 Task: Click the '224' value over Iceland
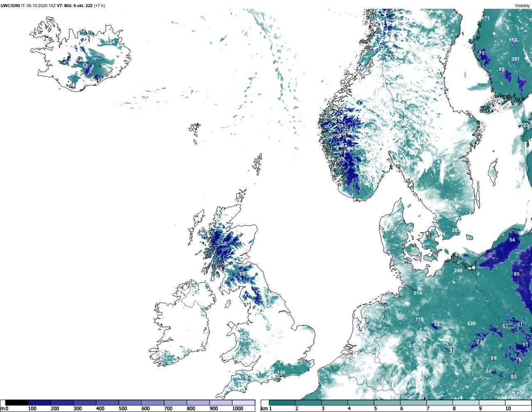coord(111,42)
